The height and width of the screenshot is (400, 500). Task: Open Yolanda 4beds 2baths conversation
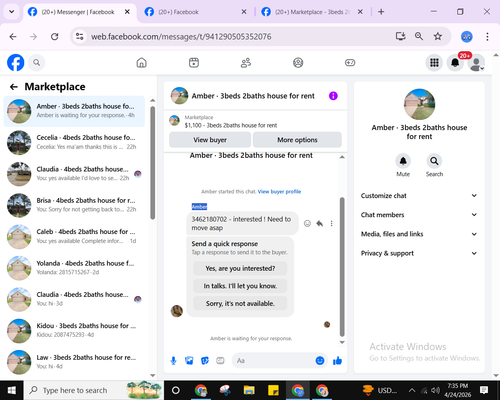[74, 268]
